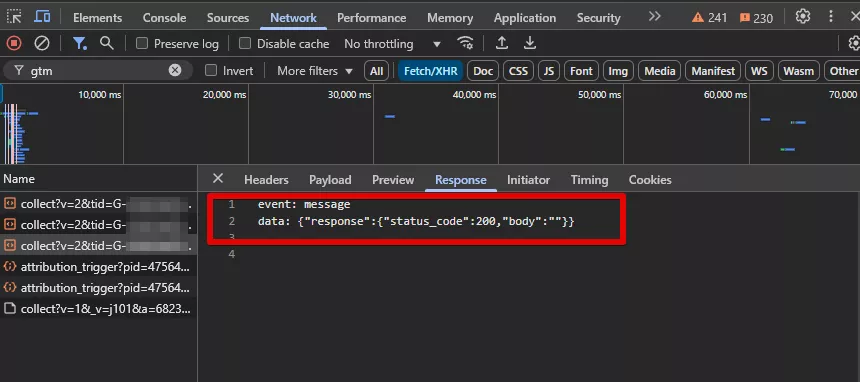Clear the network log
This screenshot has width=860, height=382.
[x=42, y=43]
